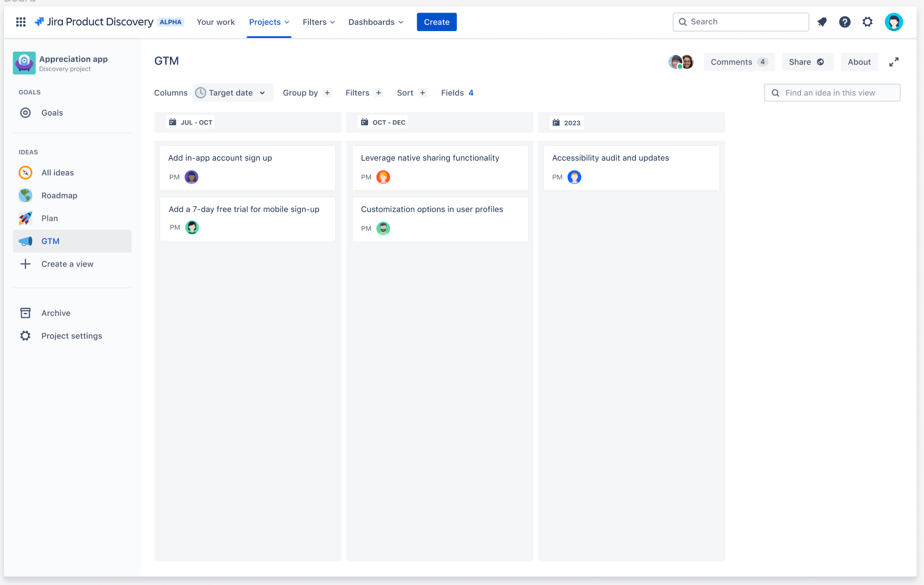Open the app switcher grid icon
924x585 pixels.
point(21,22)
